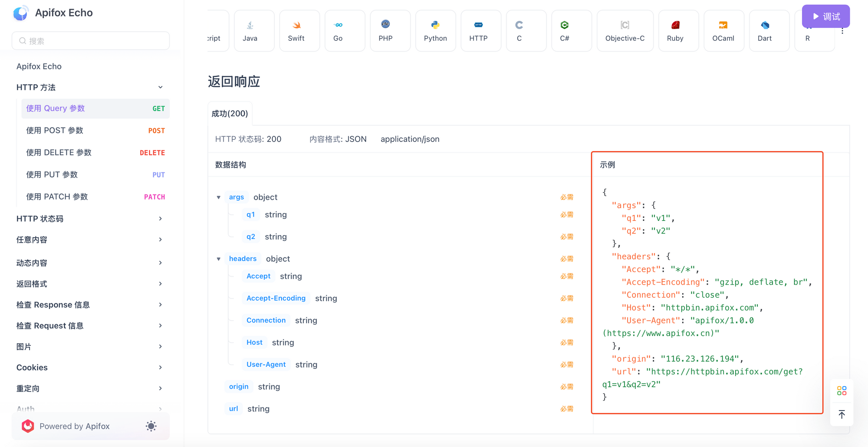
Task: Focus the 搜索 search field
Action: [x=91, y=41]
